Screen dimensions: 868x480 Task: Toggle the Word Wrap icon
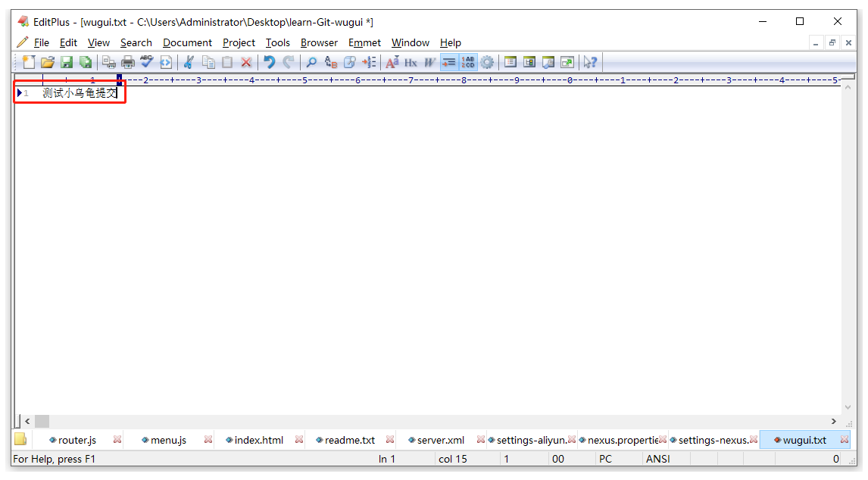429,62
